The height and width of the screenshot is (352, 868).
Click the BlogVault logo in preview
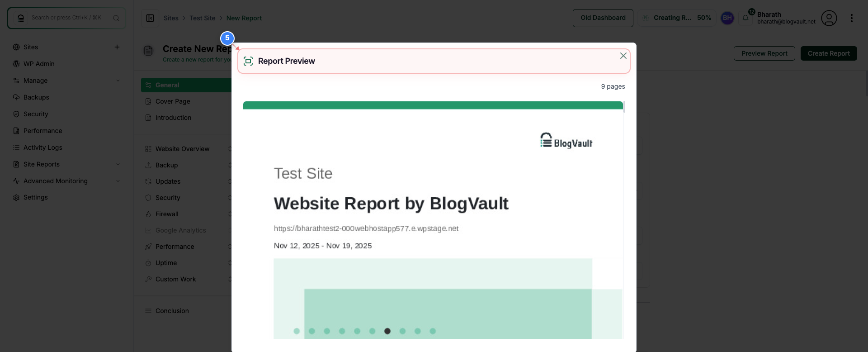566,140
